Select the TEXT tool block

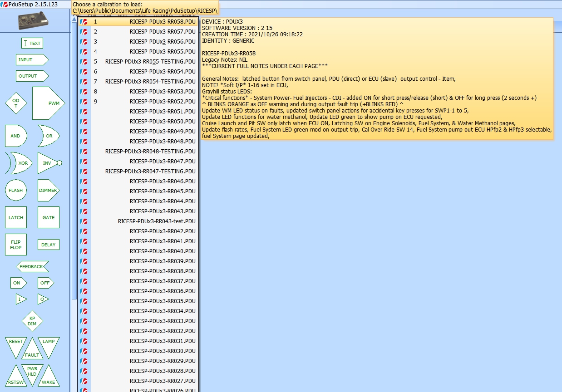click(32, 44)
